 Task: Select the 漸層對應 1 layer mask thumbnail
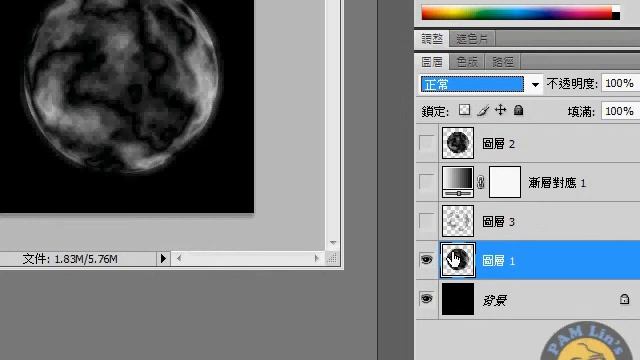pyautogui.click(x=505, y=182)
